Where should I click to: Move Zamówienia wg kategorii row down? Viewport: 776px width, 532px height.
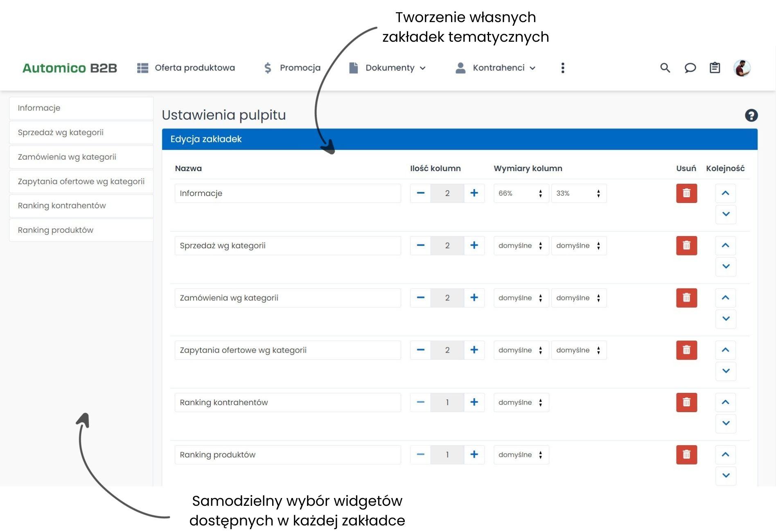click(x=726, y=319)
